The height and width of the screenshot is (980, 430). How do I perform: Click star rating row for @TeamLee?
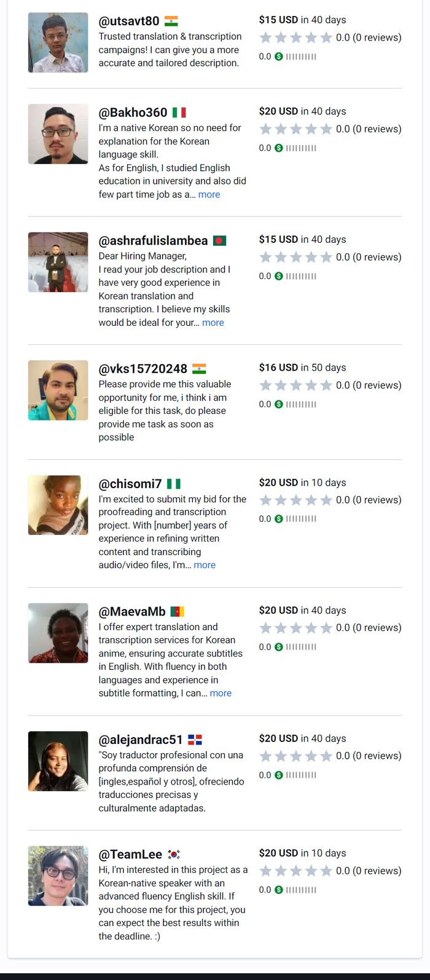tap(295, 871)
